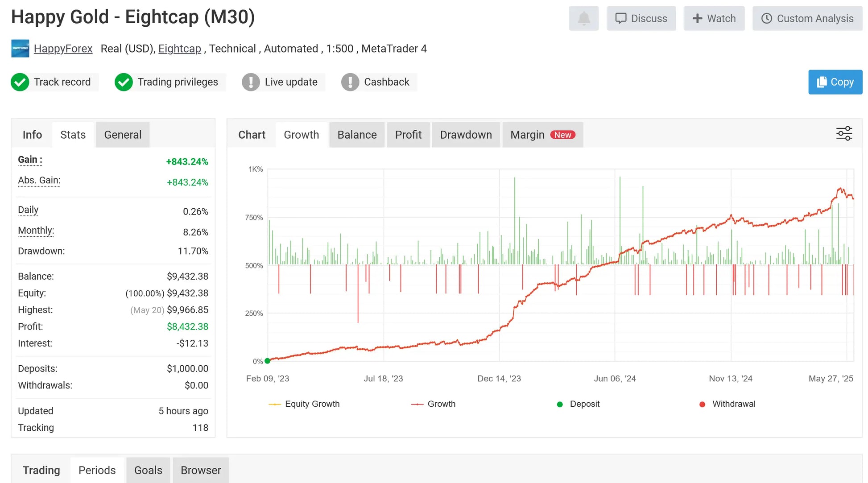Click the Monthly label
The height and width of the screenshot is (483, 868).
36,231
